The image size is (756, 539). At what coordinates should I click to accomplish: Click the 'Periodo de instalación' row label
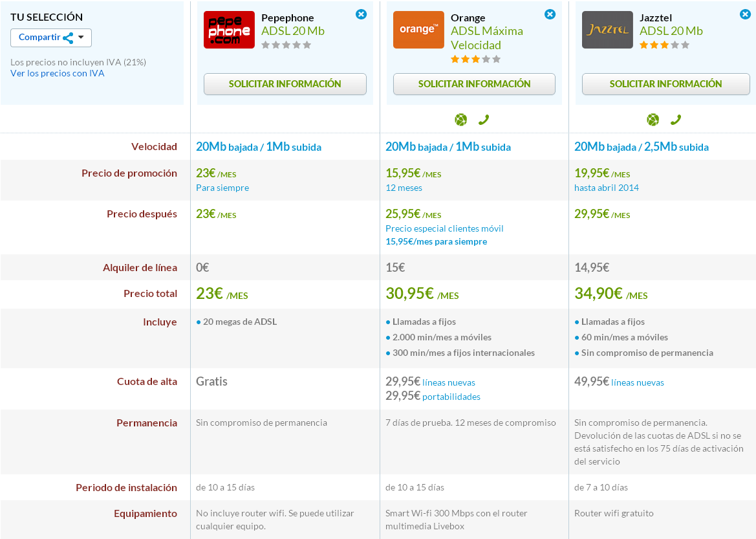pos(126,488)
